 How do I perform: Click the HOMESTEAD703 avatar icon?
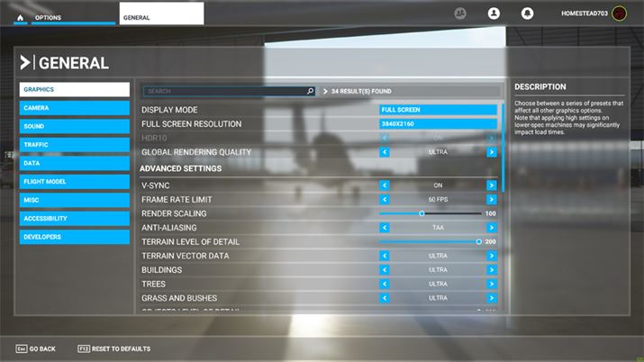[x=619, y=14]
